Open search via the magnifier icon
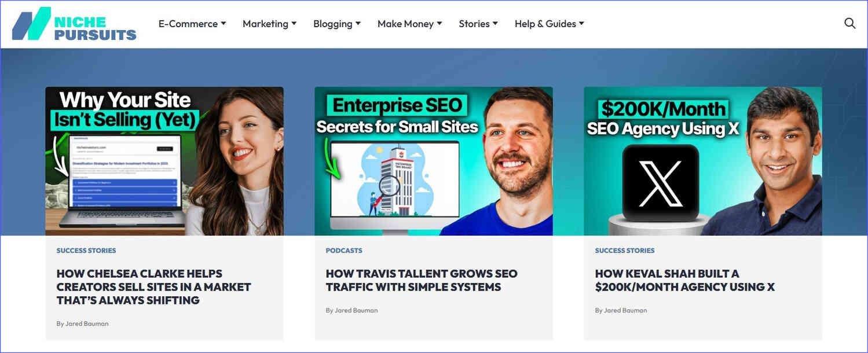The image size is (868, 353). click(x=849, y=23)
